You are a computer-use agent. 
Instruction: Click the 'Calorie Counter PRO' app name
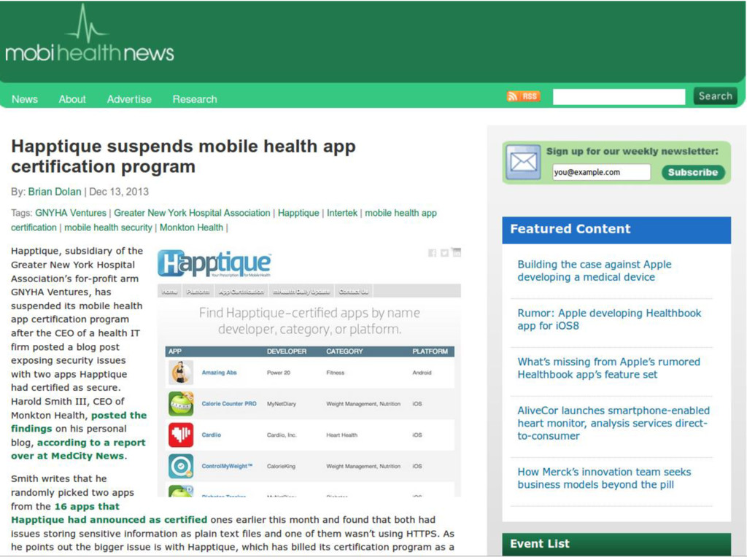point(229,404)
